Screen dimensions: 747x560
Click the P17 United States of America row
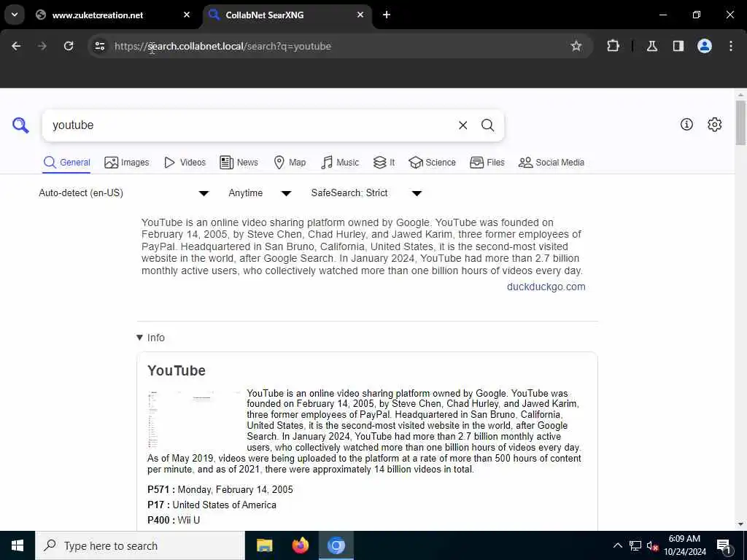(x=212, y=505)
